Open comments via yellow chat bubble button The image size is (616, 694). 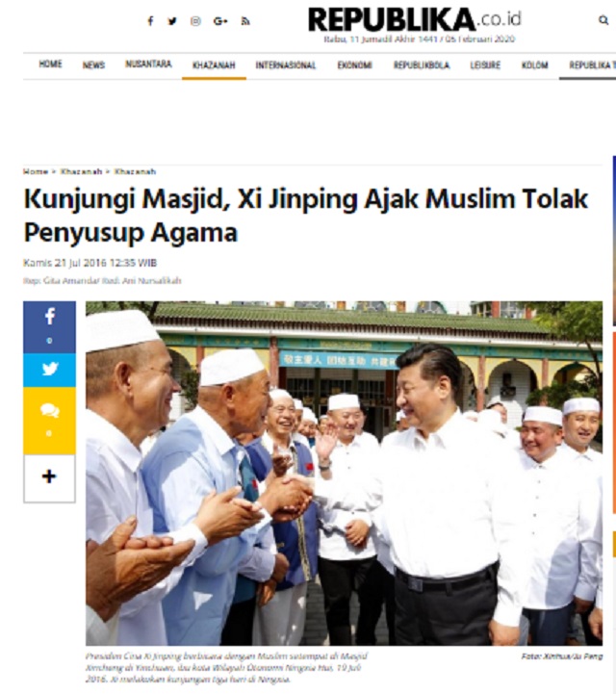tap(49, 421)
